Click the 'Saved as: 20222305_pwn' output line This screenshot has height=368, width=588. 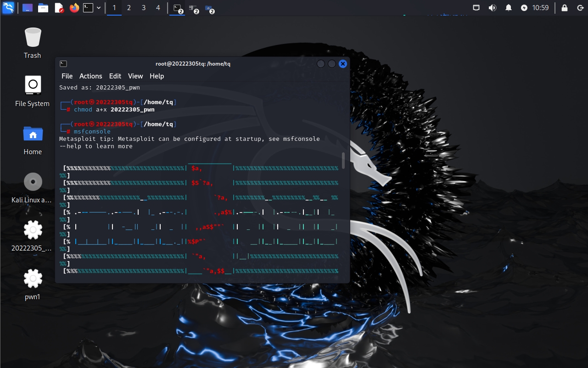pyautogui.click(x=100, y=87)
